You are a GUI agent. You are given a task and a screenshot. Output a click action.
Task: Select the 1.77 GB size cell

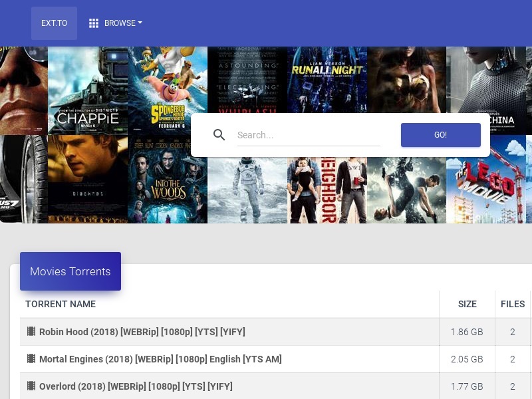(467, 386)
